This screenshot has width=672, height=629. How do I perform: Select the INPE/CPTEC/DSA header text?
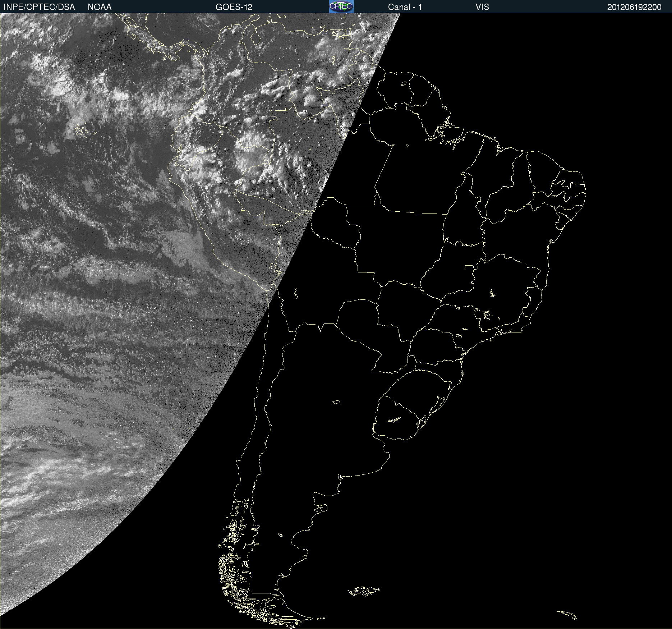[39, 7]
